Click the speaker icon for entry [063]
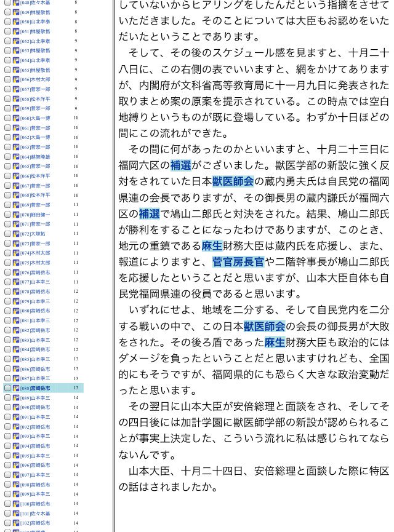Screen dimensions: 394x532 [x=16, y=147]
